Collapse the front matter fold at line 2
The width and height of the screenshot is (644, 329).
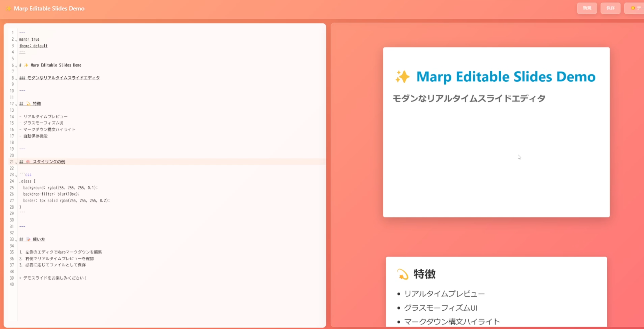click(16, 40)
